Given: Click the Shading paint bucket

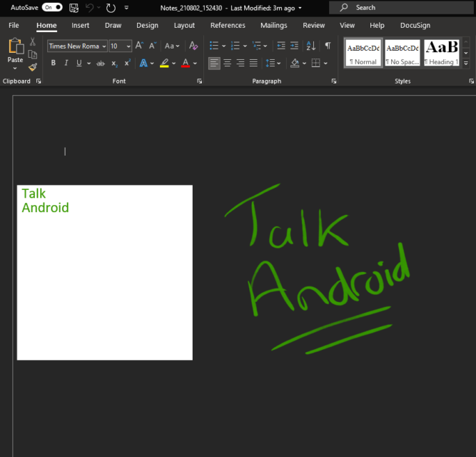Looking at the screenshot, I should (295, 63).
